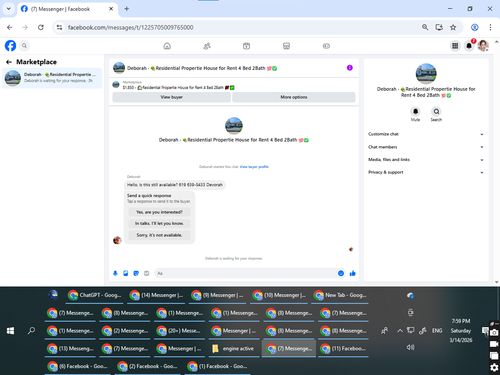Click the 'Hello, is this still available?' message

coord(175,185)
